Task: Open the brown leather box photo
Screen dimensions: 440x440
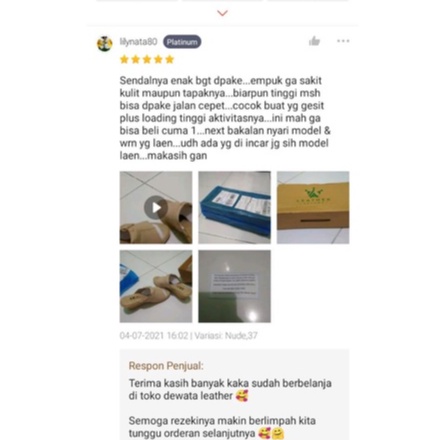Action: pyautogui.click(x=313, y=207)
